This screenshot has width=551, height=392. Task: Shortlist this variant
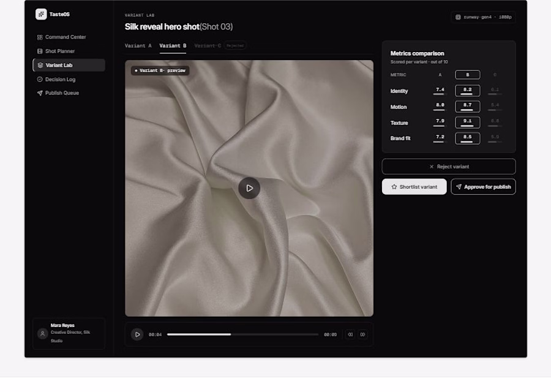[x=414, y=187]
